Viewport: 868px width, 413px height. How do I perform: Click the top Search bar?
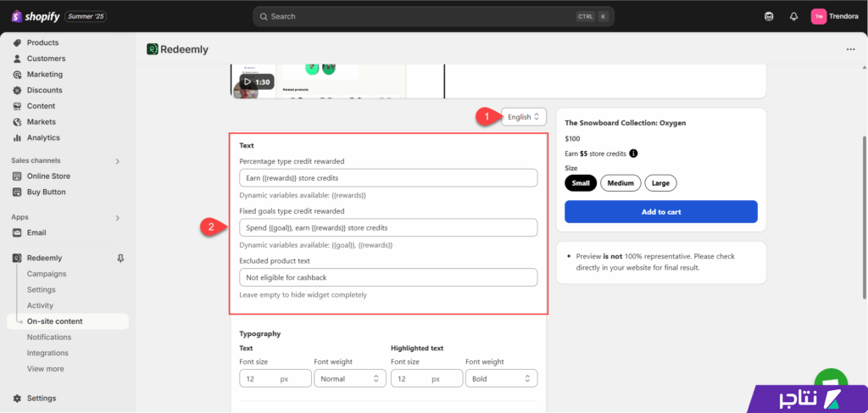pos(433,17)
